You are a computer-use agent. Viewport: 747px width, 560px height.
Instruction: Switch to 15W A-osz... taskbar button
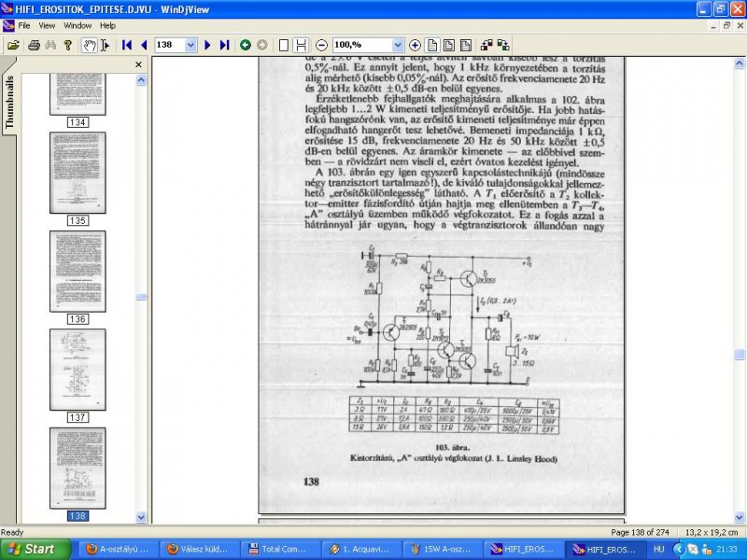(442, 549)
